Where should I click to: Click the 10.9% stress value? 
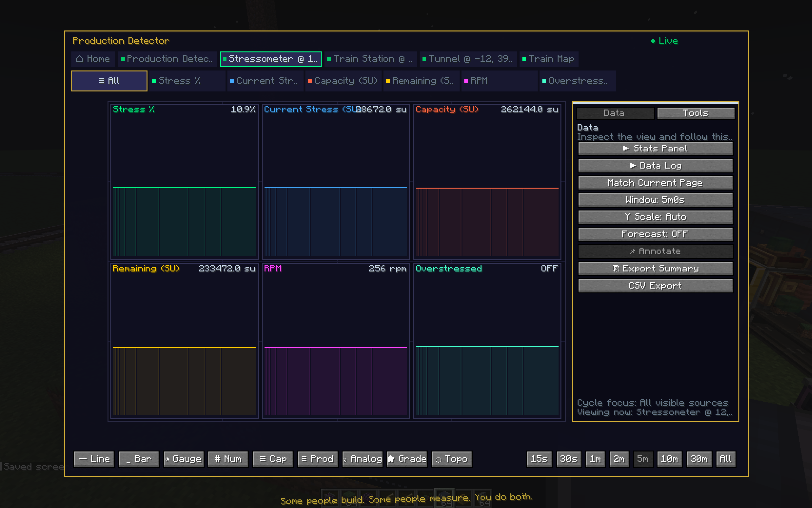243,109
